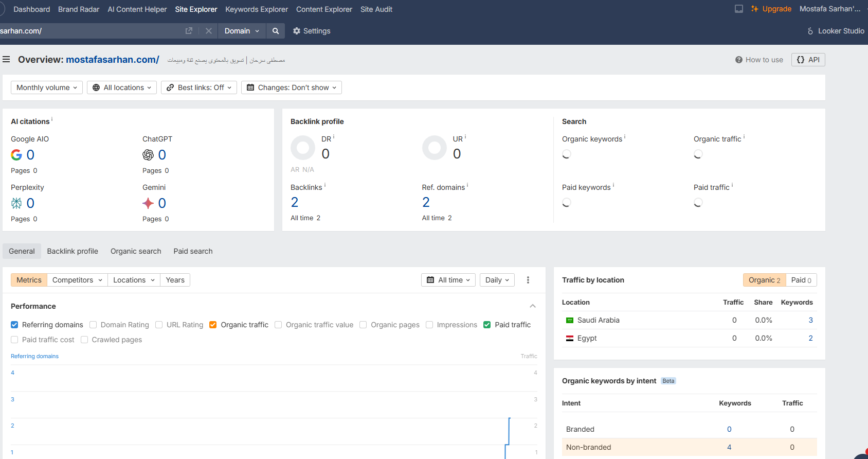
Task: Enable the URL Rating checkbox
Action: 159,325
